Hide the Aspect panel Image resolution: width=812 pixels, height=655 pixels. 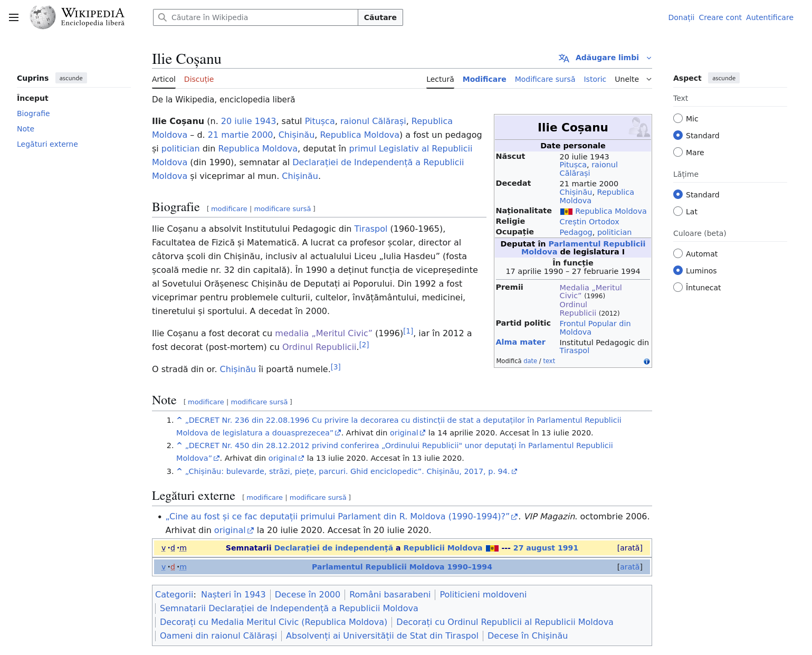coord(724,78)
